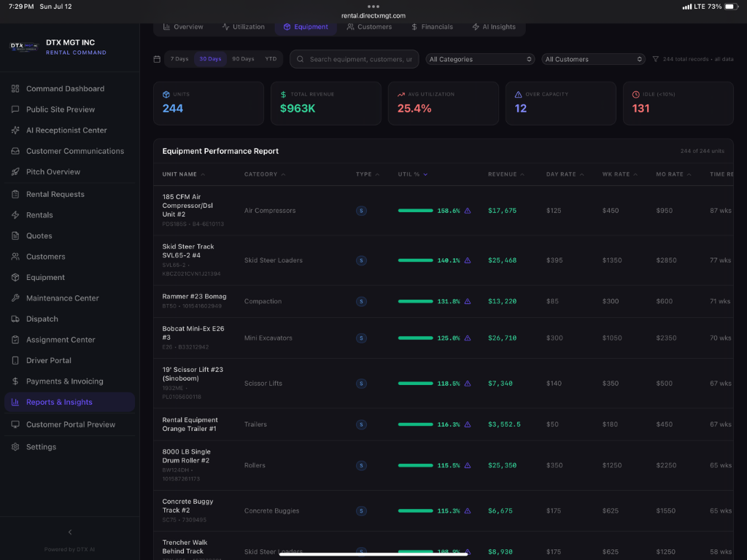Switch to the Utilization tab
747x560 pixels.
point(244,27)
